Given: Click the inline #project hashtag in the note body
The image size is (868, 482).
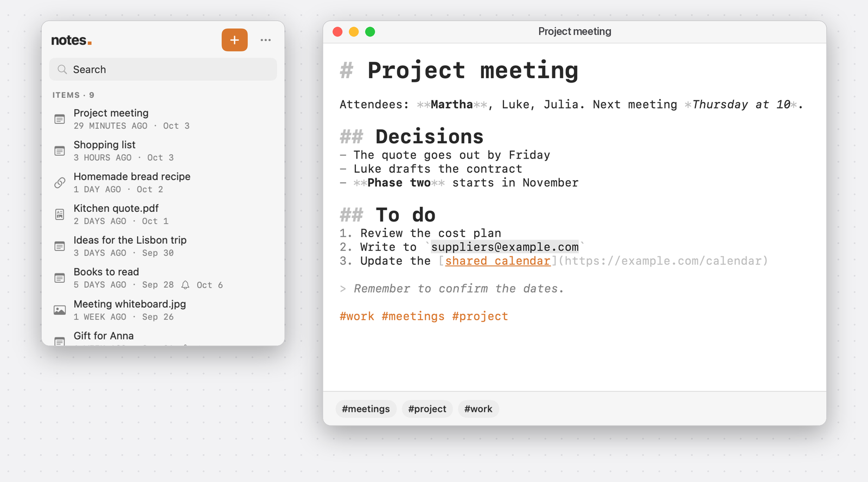Looking at the screenshot, I should tap(480, 316).
